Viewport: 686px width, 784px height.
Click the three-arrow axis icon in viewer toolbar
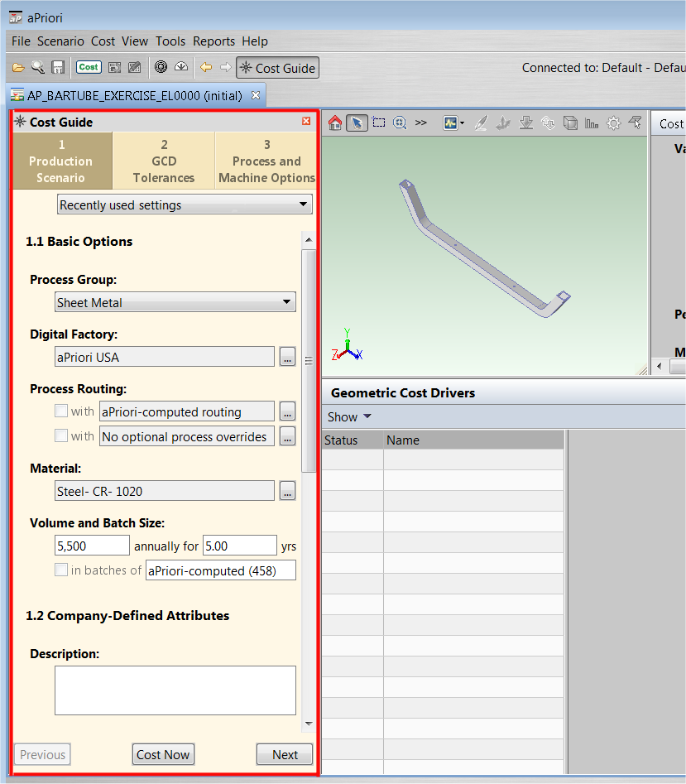tap(503, 123)
